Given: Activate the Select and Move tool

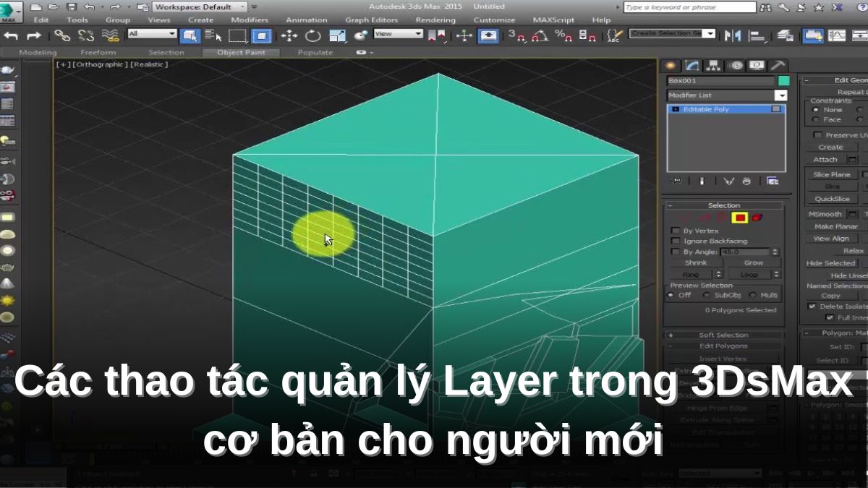Looking at the screenshot, I should coord(289,35).
